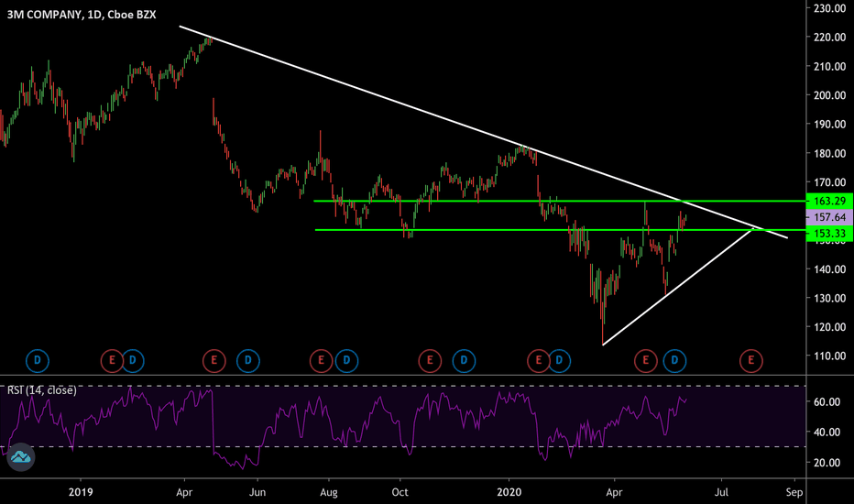Click the Oct label on time axis
The width and height of the screenshot is (854, 504).
tap(400, 493)
